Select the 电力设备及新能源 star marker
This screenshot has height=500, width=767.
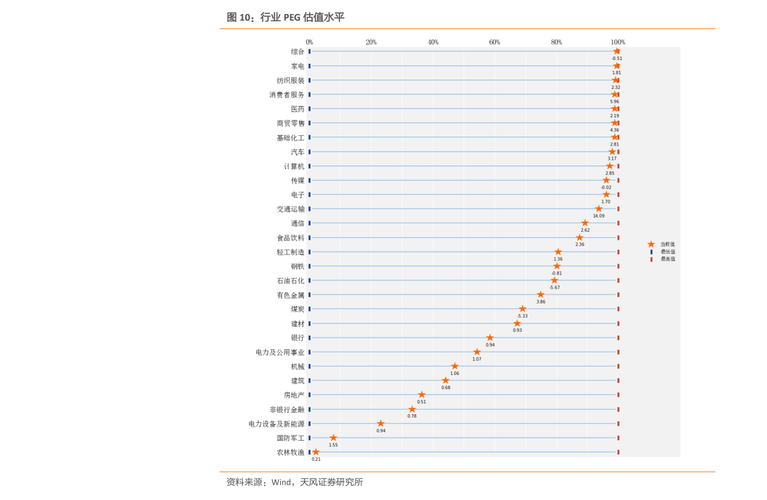tap(380, 424)
